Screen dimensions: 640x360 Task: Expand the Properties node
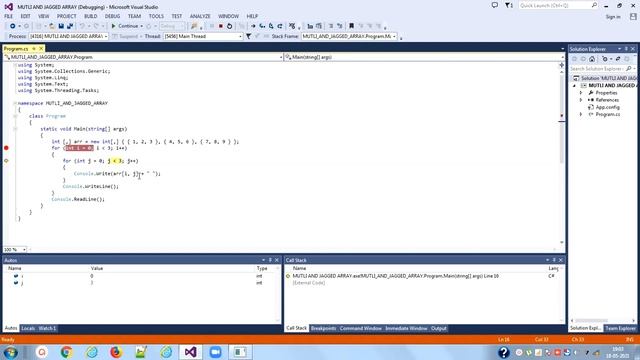(x=581, y=93)
